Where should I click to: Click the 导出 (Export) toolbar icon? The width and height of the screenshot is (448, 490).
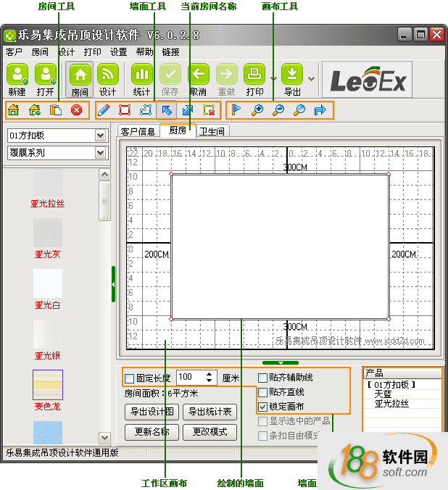(292, 79)
